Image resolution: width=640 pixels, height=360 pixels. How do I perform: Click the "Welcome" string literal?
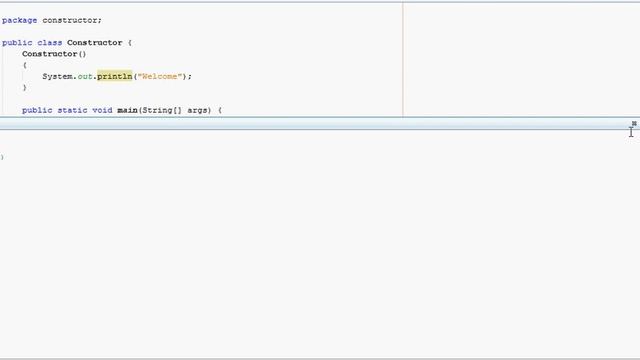pos(160,76)
